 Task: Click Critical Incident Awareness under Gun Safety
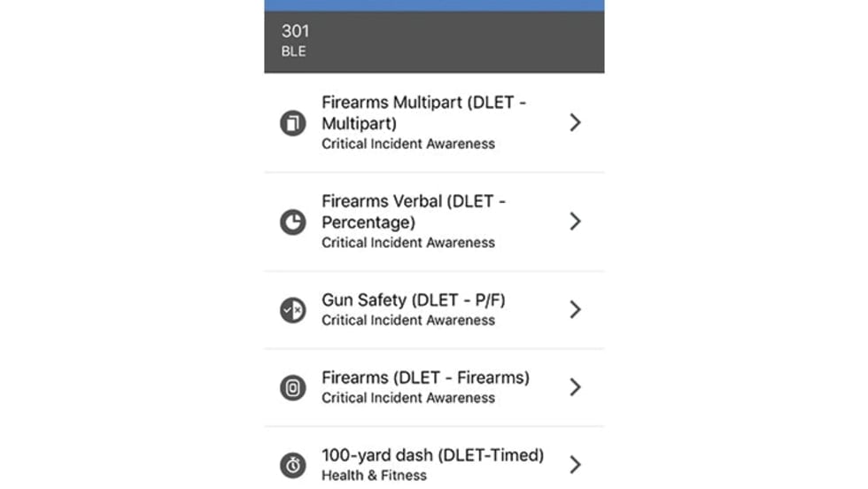pos(408,320)
